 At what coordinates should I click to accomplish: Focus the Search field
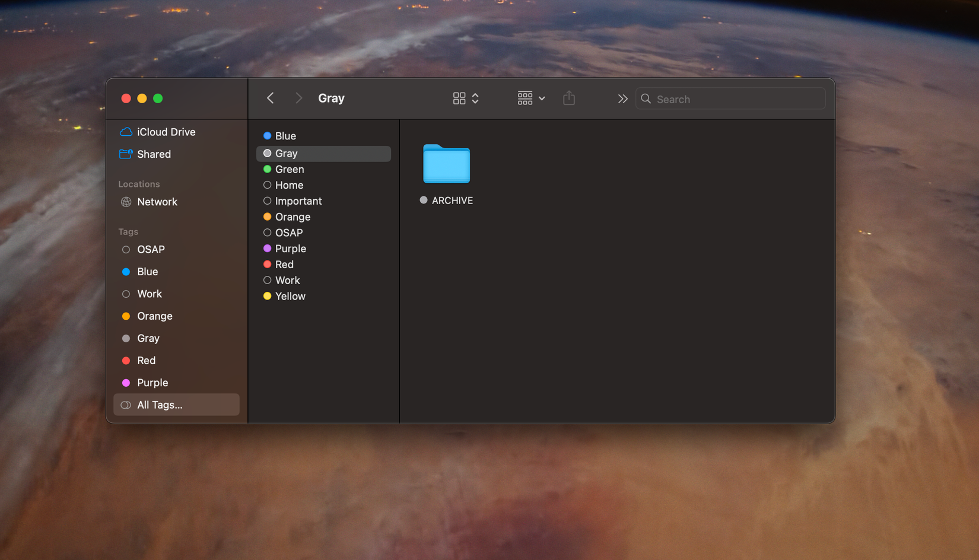730,99
